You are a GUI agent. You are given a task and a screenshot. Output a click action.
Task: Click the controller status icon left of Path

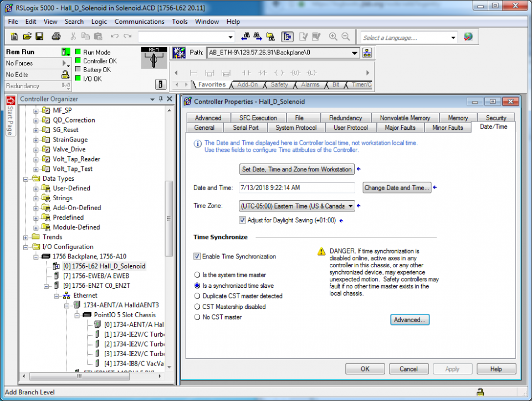tap(179, 53)
